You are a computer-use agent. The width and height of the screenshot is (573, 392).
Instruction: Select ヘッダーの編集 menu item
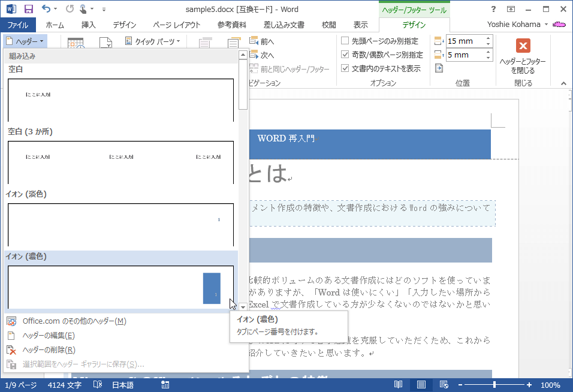click(126, 336)
